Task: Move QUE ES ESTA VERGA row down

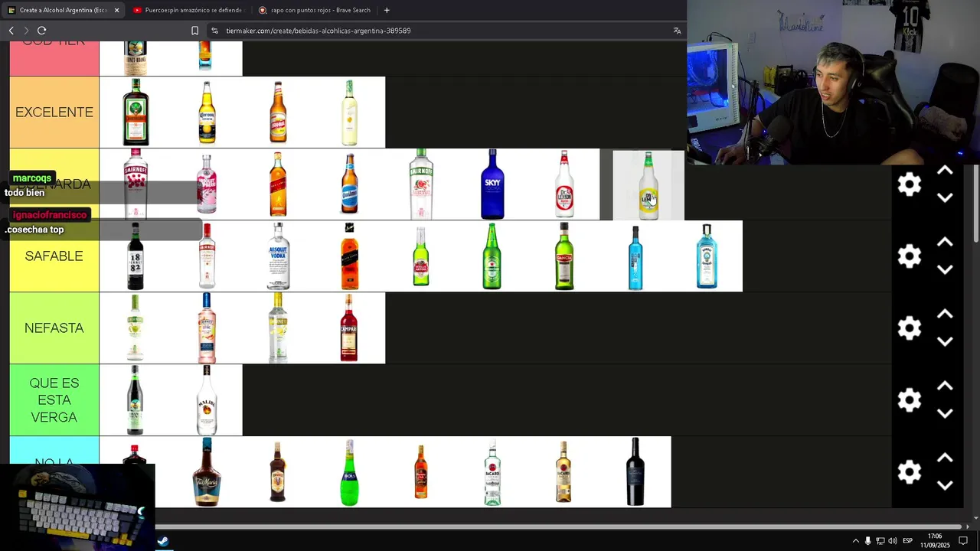Action: 945,413
